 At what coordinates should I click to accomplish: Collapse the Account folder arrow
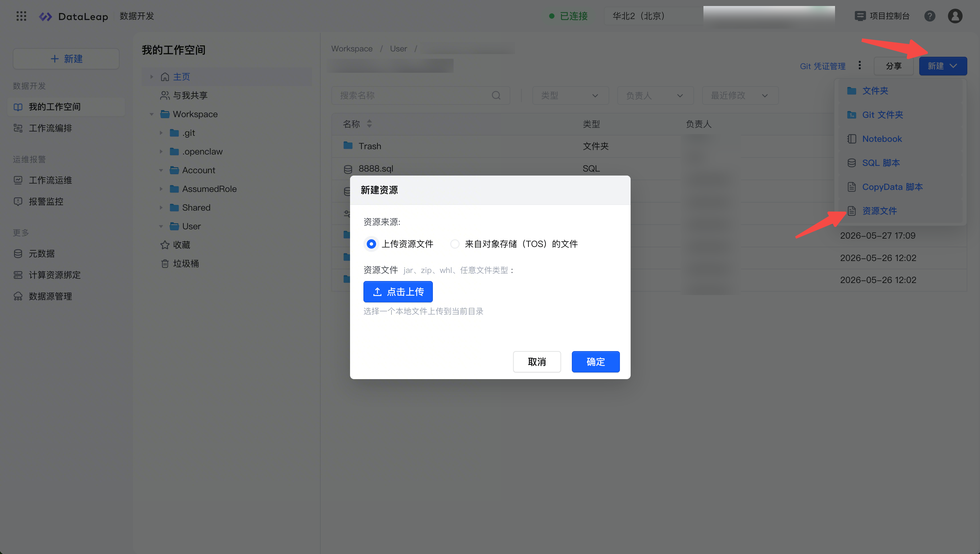click(161, 170)
